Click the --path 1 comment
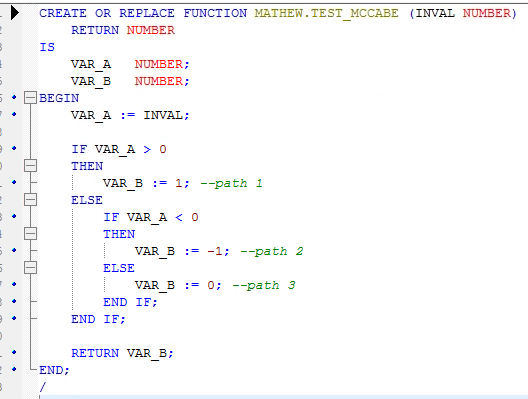Viewport: 528px width, 399px height. point(231,183)
